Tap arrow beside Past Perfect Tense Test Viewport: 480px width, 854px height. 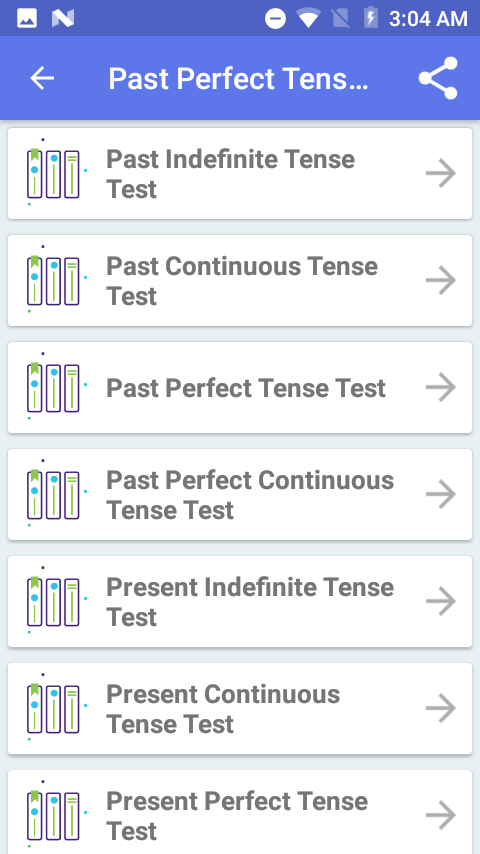click(441, 388)
